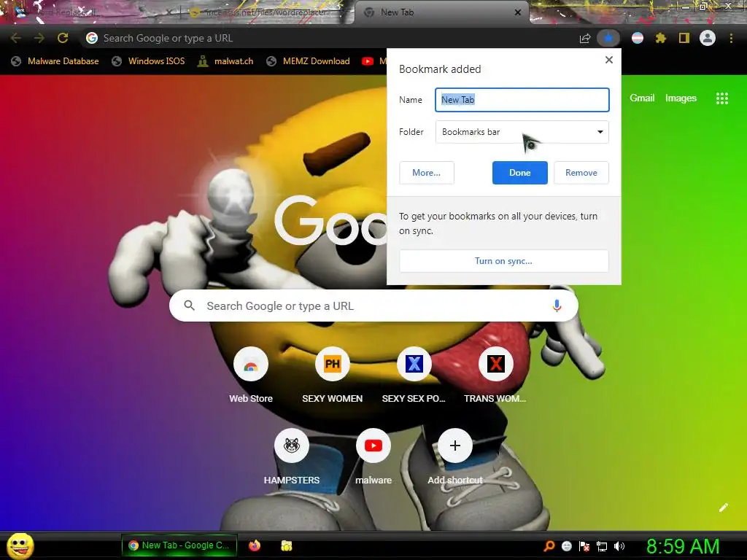This screenshot has height=560, width=747.
Task: Open the Extensions puzzle icon
Action: point(660,38)
